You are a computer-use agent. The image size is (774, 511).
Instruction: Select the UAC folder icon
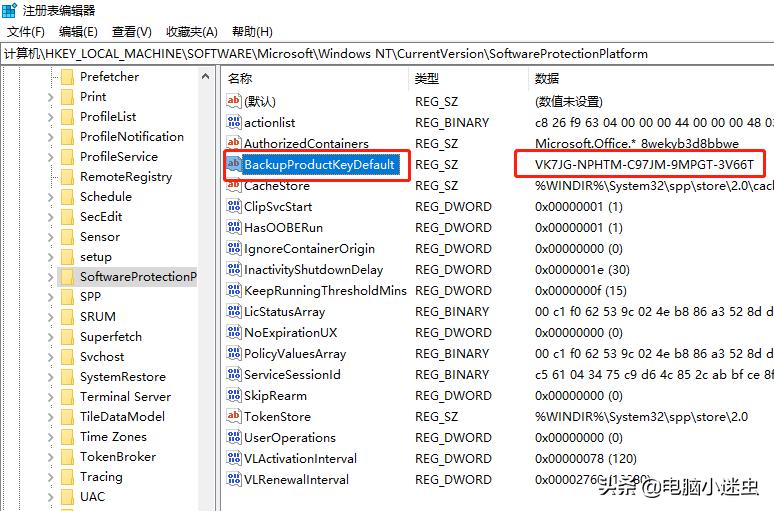pyautogui.click(x=67, y=497)
